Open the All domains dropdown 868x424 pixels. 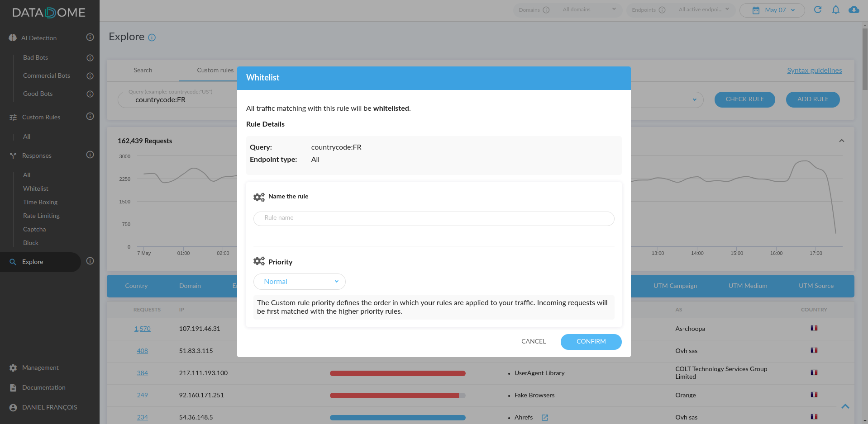(x=589, y=9)
